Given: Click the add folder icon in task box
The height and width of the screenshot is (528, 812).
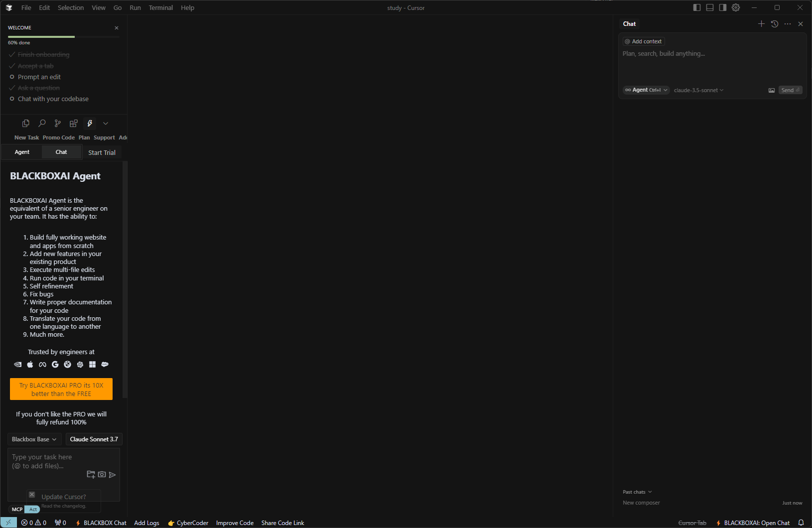Looking at the screenshot, I should point(91,475).
